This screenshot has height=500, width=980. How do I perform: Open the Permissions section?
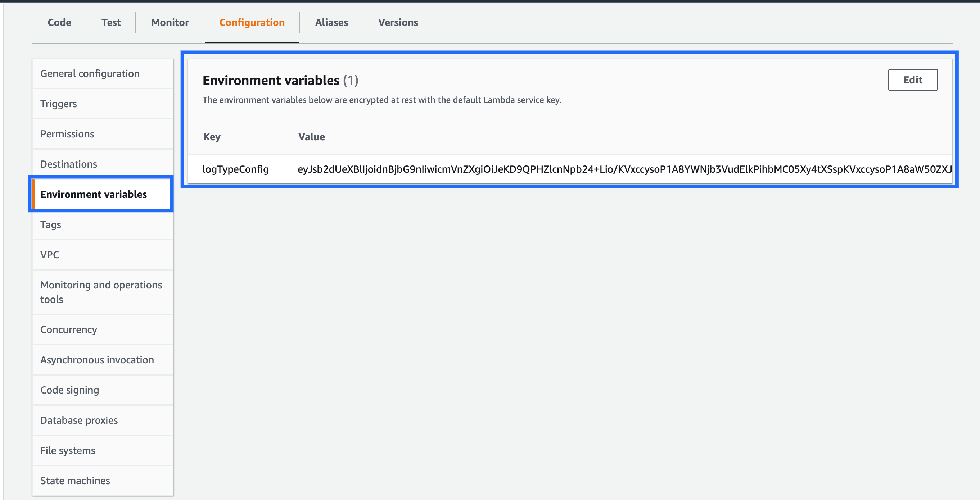tap(67, 134)
